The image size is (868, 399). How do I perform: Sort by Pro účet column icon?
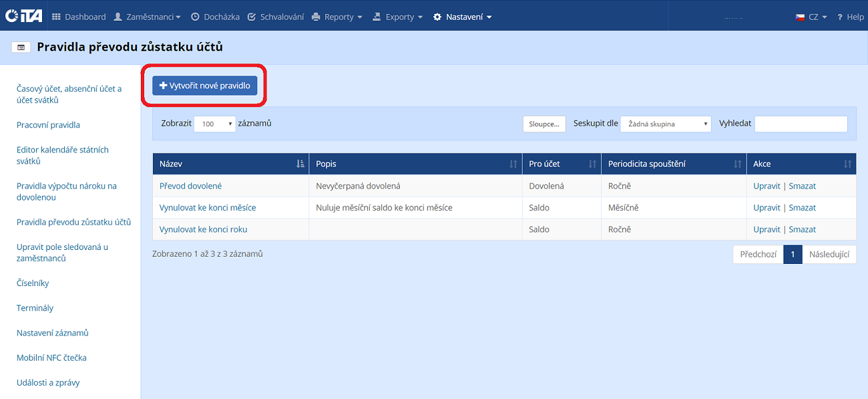pyautogui.click(x=592, y=164)
